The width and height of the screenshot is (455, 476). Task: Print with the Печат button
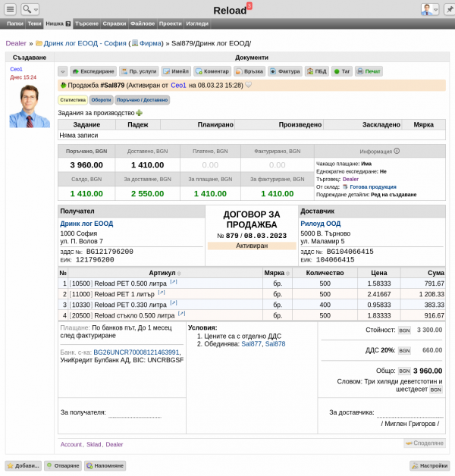(x=369, y=71)
